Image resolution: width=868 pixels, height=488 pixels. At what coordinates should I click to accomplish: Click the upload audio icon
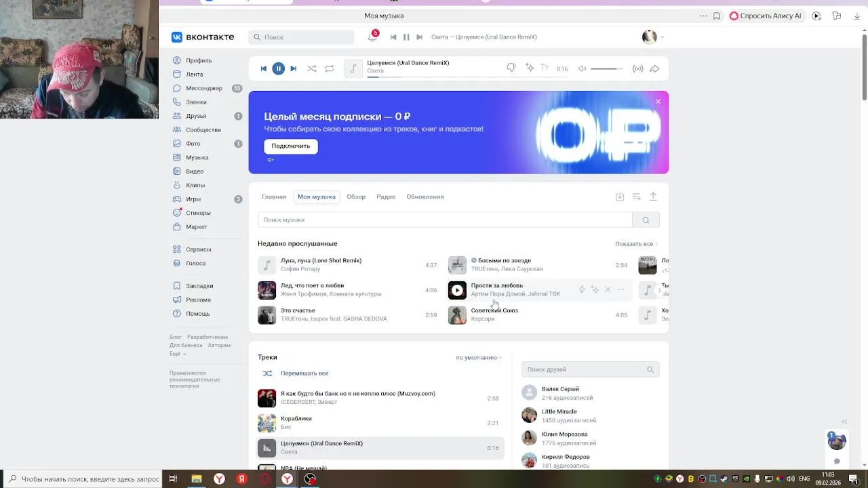point(653,197)
